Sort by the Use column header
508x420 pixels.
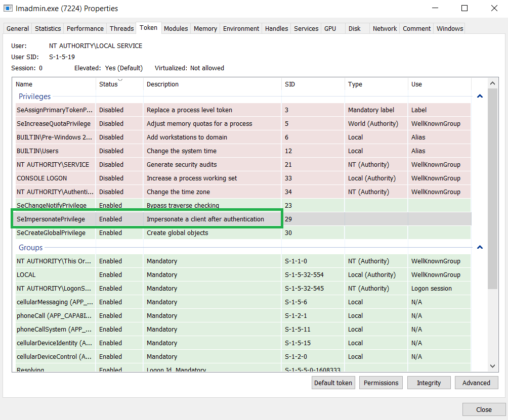pos(439,84)
